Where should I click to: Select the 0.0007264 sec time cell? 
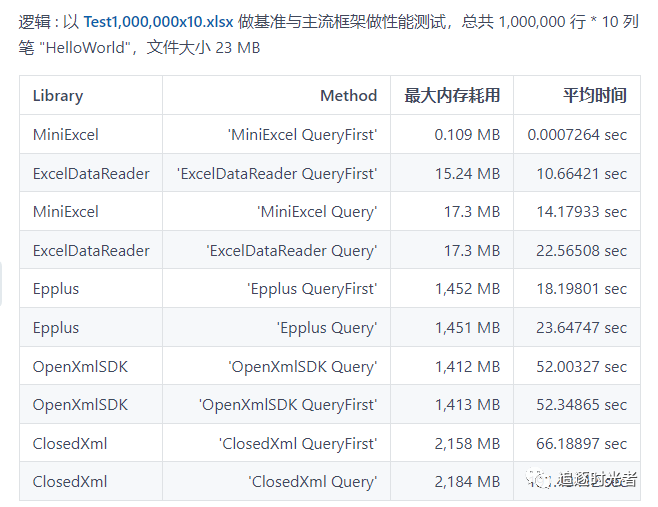coord(577,135)
